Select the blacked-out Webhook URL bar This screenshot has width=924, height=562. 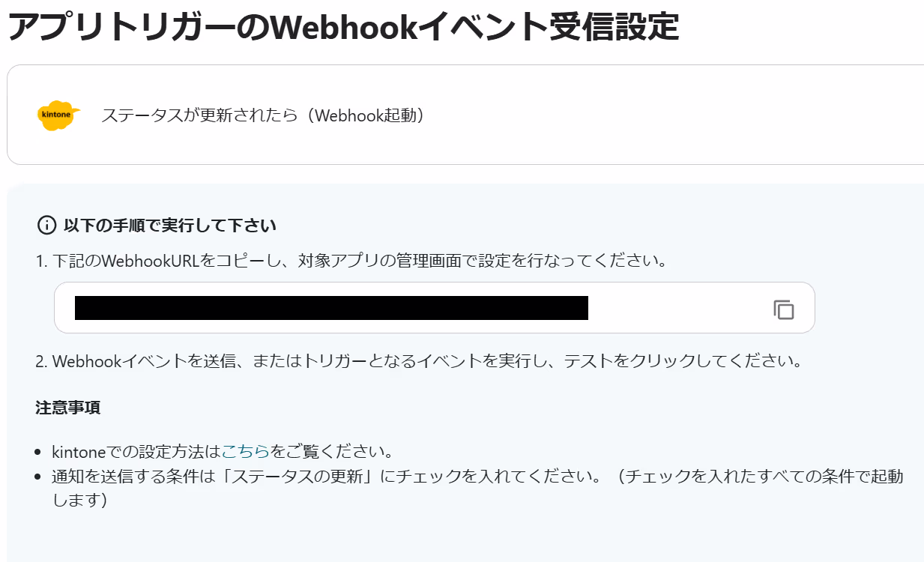[331, 308]
